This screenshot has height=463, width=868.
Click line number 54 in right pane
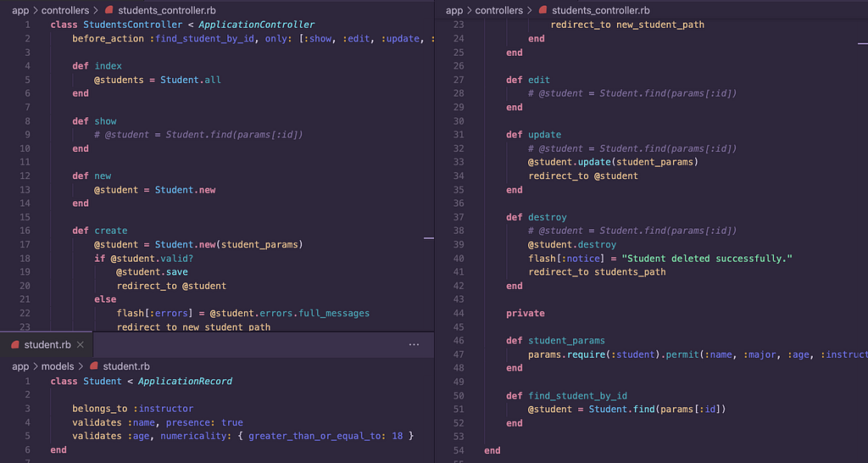pyautogui.click(x=459, y=450)
